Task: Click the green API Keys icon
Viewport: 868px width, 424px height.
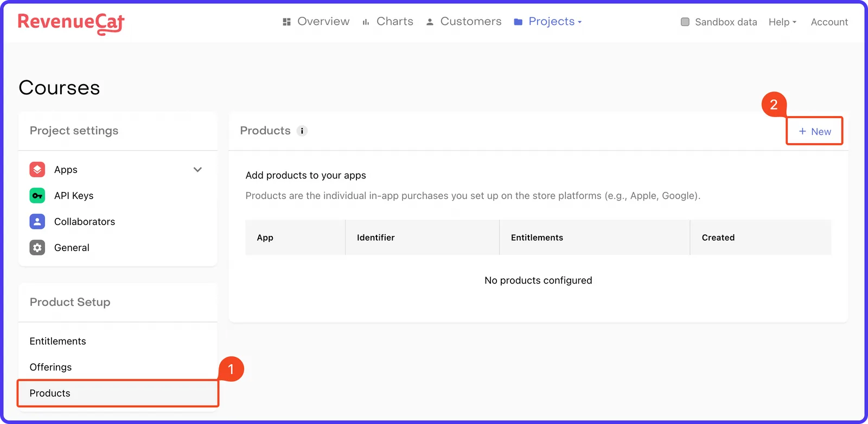Action: [37, 196]
